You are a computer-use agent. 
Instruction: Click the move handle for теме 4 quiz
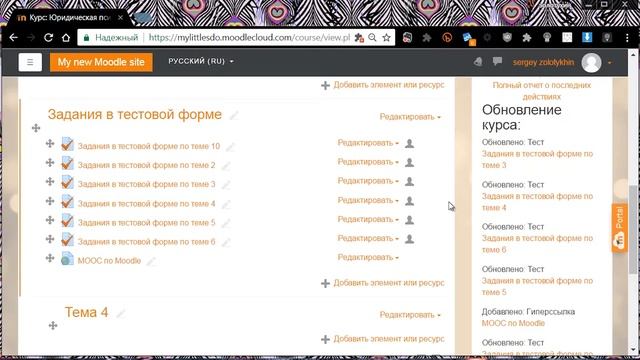coord(50,201)
